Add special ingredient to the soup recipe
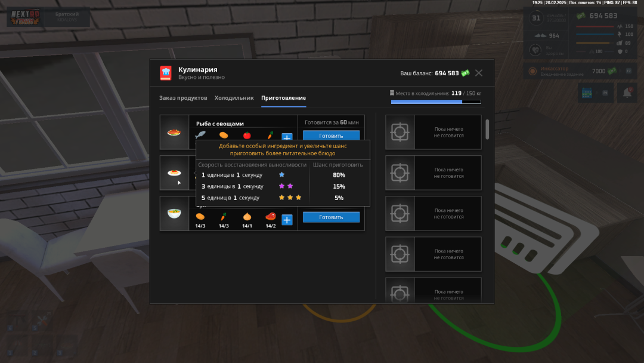Screen dimensions: 644x363 click(287, 220)
